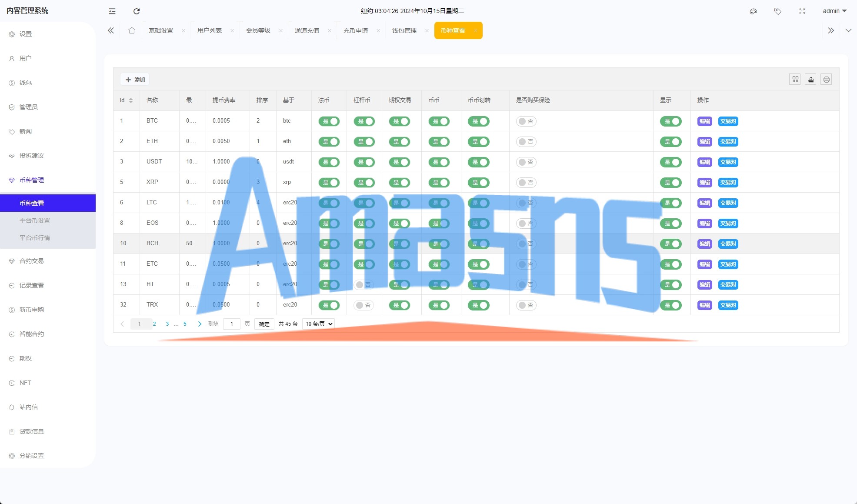Click the export table icon

pos(811,80)
